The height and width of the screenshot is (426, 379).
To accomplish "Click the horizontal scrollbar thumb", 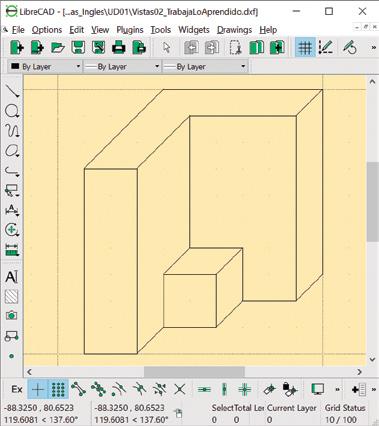I will click(194, 371).
